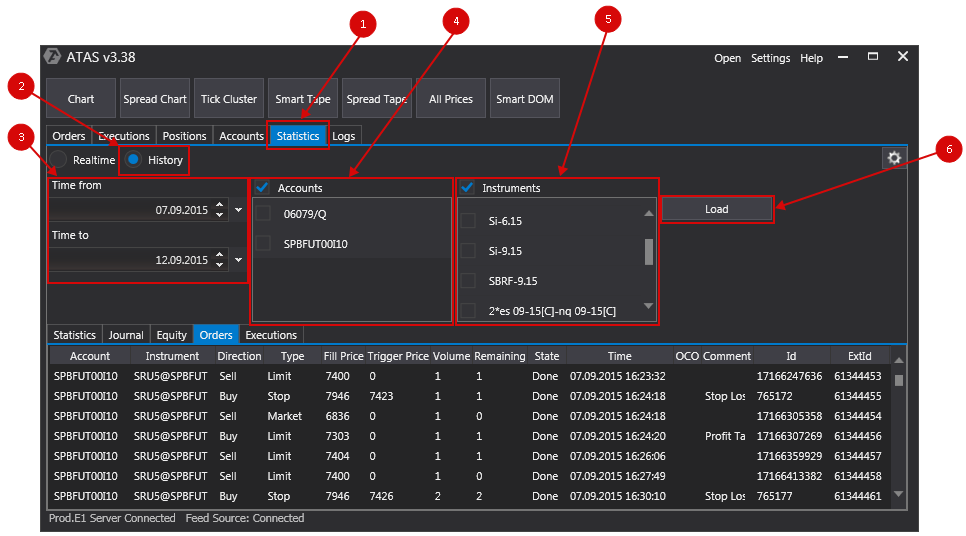Click the Load button
Viewport: 966px width, 536px height.
pos(716,209)
